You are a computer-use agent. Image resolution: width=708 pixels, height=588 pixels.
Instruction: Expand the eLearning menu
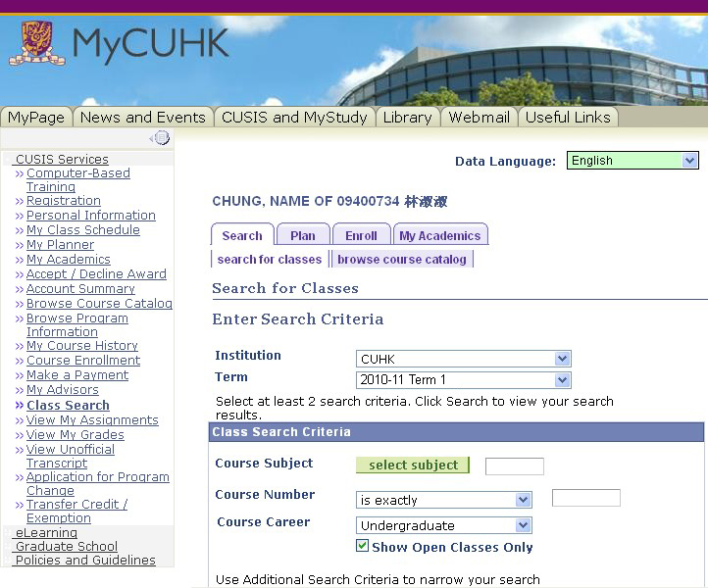pyautogui.click(x=46, y=533)
